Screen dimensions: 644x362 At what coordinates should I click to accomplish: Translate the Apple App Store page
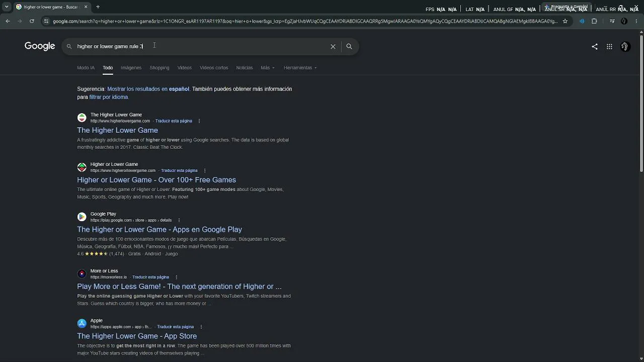click(175, 327)
